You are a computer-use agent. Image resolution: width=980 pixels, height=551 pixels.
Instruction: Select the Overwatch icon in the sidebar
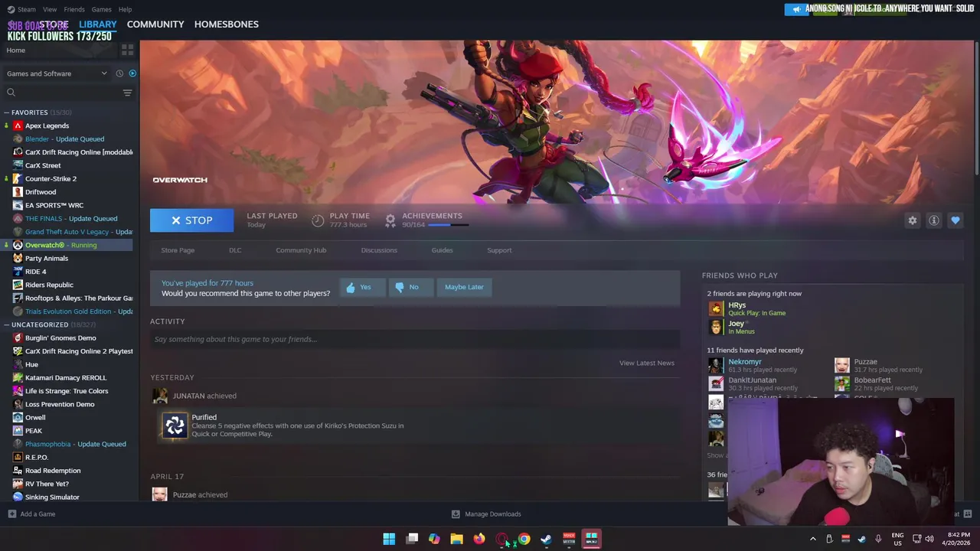18,245
